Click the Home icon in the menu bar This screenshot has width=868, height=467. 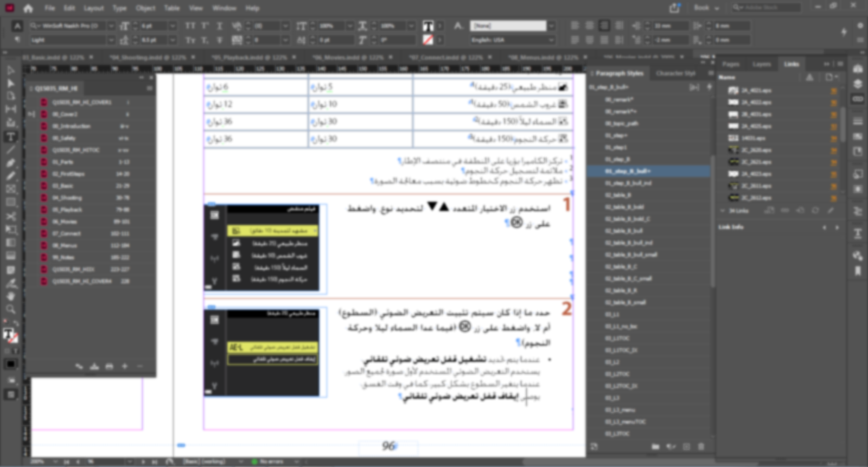(28, 8)
